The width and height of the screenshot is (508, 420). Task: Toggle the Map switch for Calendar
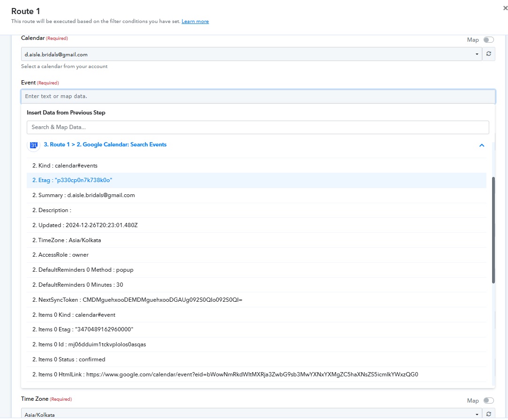[488, 40]
